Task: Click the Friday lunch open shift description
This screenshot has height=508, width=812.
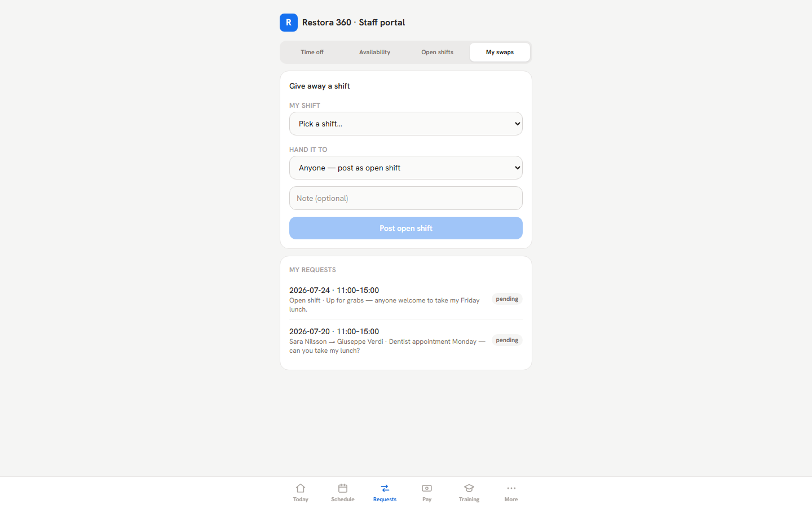Action: pos(385,305)
